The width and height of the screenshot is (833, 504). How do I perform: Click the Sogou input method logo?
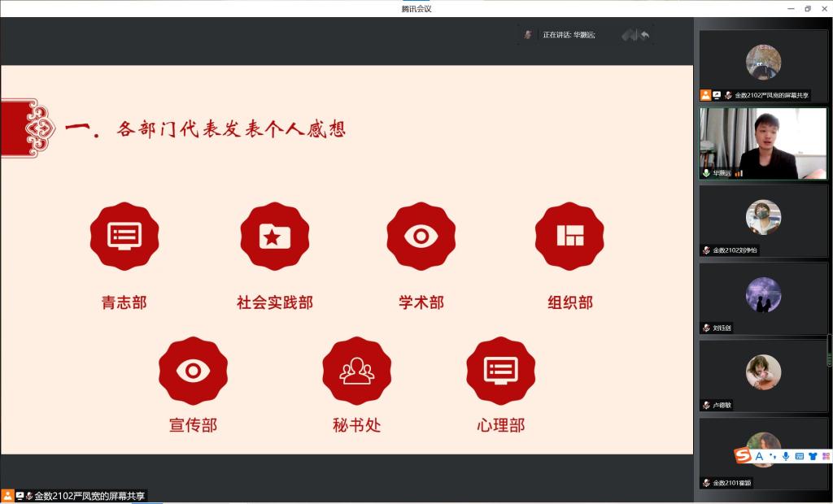pyautogui.click(x=743, y=456)
